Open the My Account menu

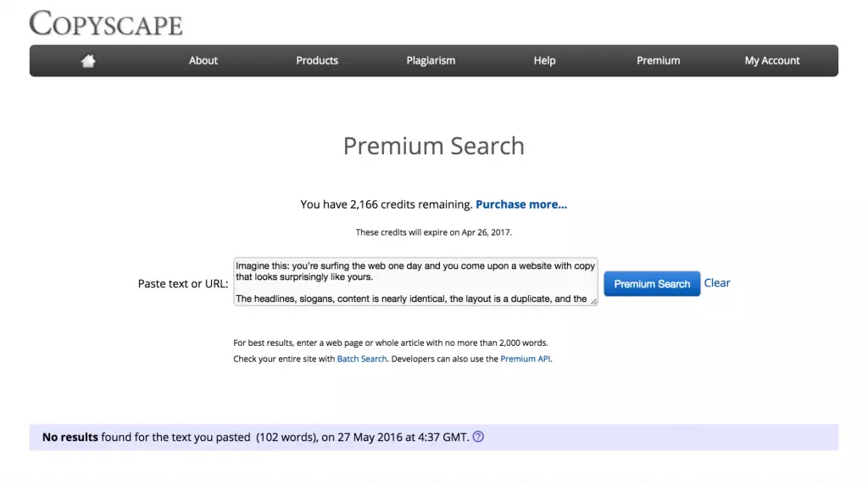point(772,60)
